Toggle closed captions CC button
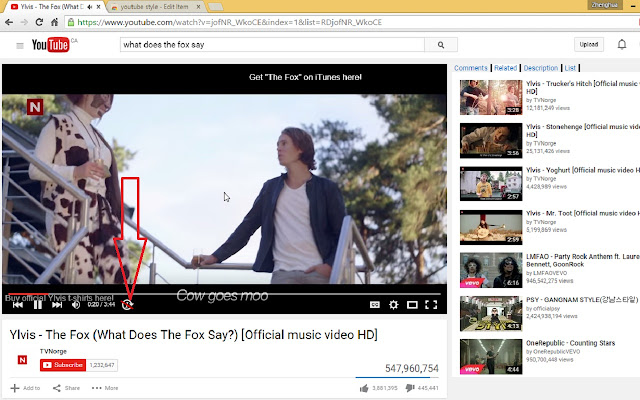640x400 pixels. tap(375, 305)
